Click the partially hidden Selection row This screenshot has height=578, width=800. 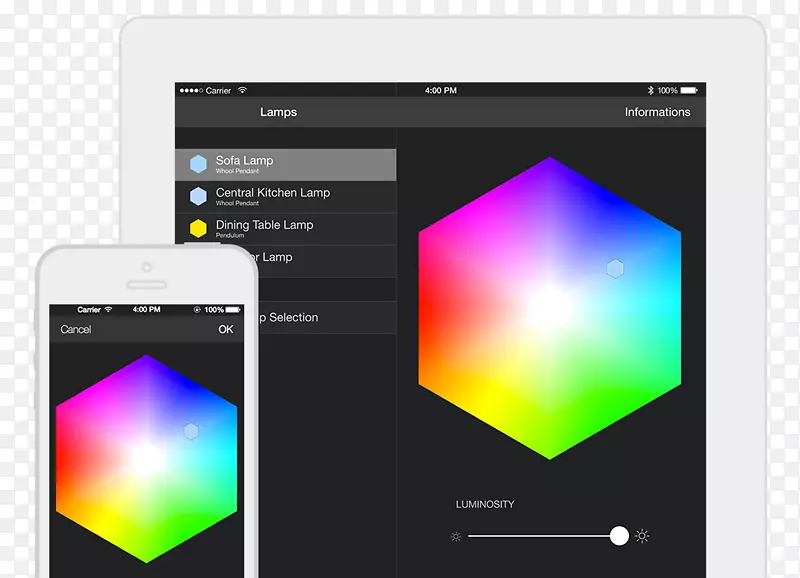pyautogui.click(x=327, y=317)
